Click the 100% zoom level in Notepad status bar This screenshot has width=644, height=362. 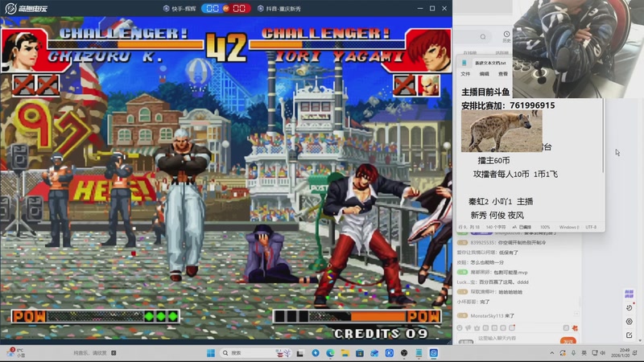coord(545,227)
